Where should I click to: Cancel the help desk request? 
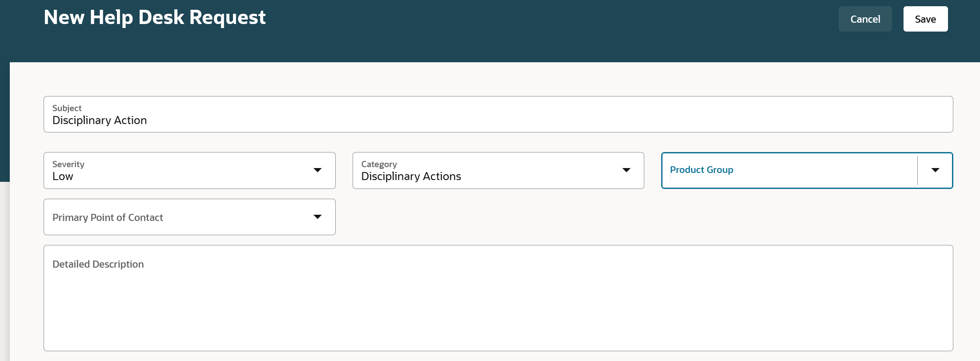[865, 19]
